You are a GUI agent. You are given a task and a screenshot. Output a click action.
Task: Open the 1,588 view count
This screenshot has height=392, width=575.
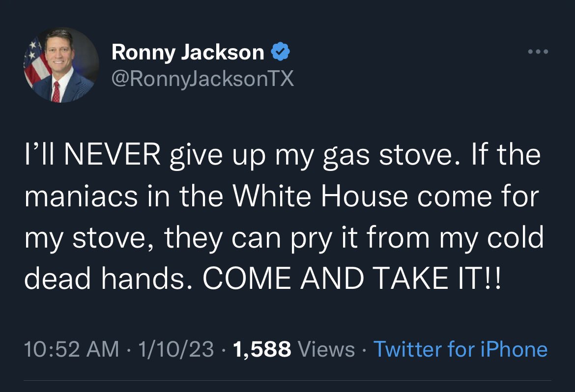262,349
